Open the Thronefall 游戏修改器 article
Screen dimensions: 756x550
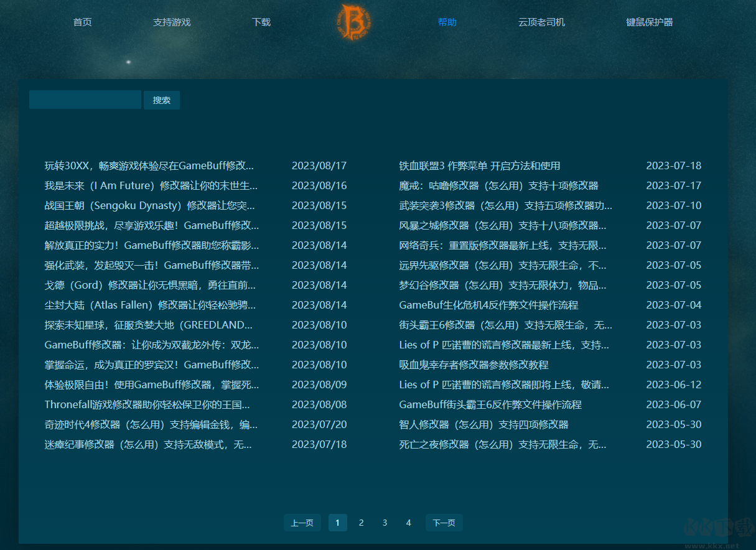149,404
